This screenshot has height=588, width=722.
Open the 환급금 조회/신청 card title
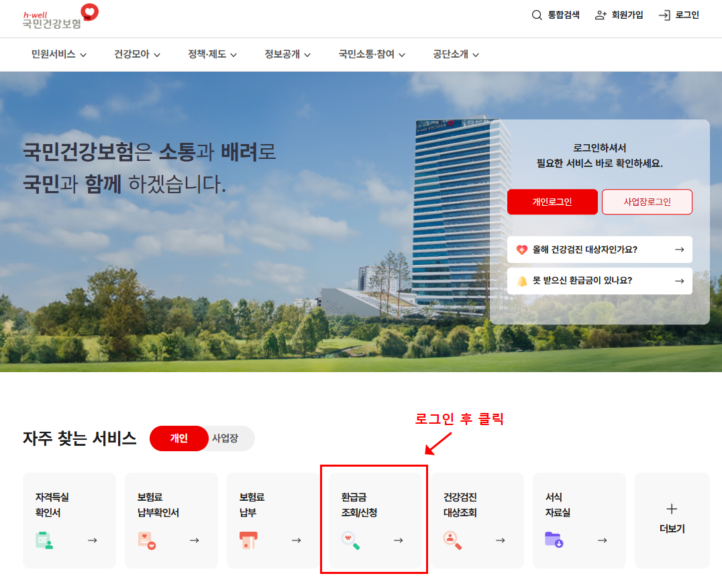click(359, 505)
